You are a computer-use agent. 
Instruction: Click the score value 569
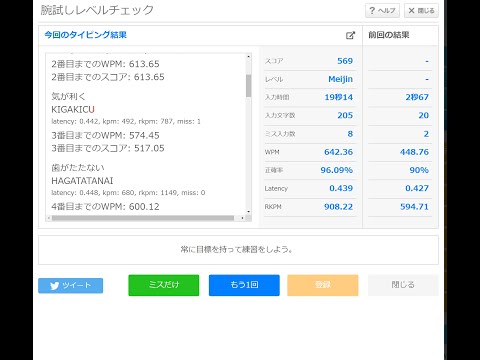[x=345, y=61]
